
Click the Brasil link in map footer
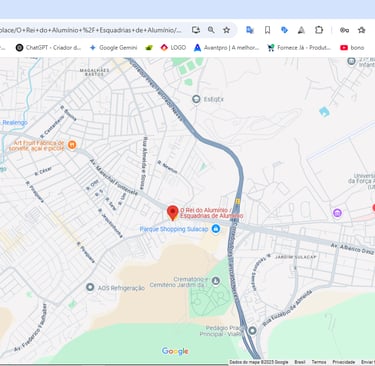(300, 362)
